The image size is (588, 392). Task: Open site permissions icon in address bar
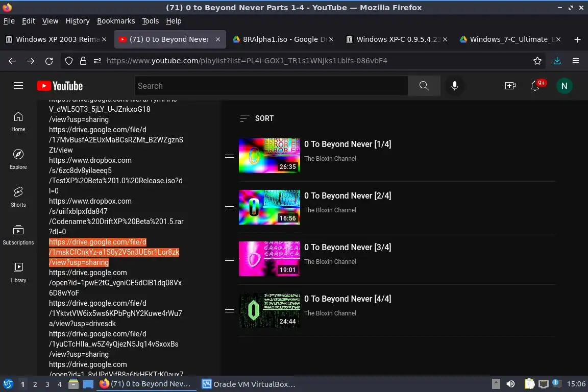(97, 61)
